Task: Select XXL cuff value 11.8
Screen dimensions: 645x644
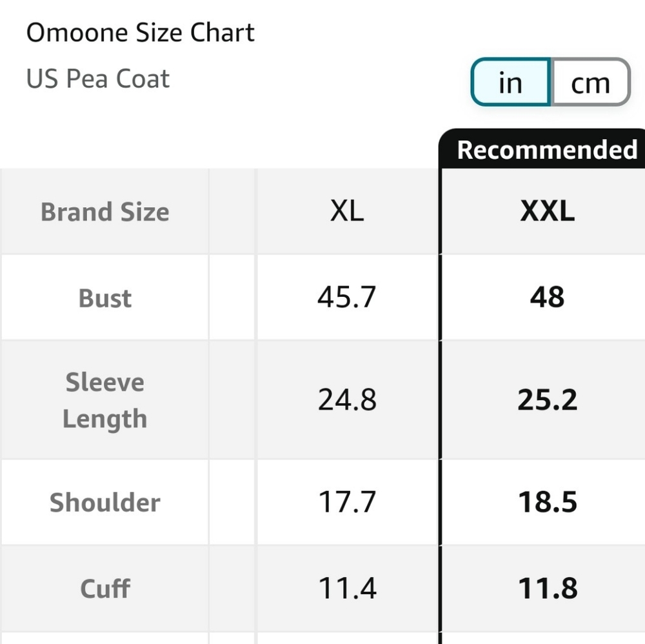Action: coord(547,588)
